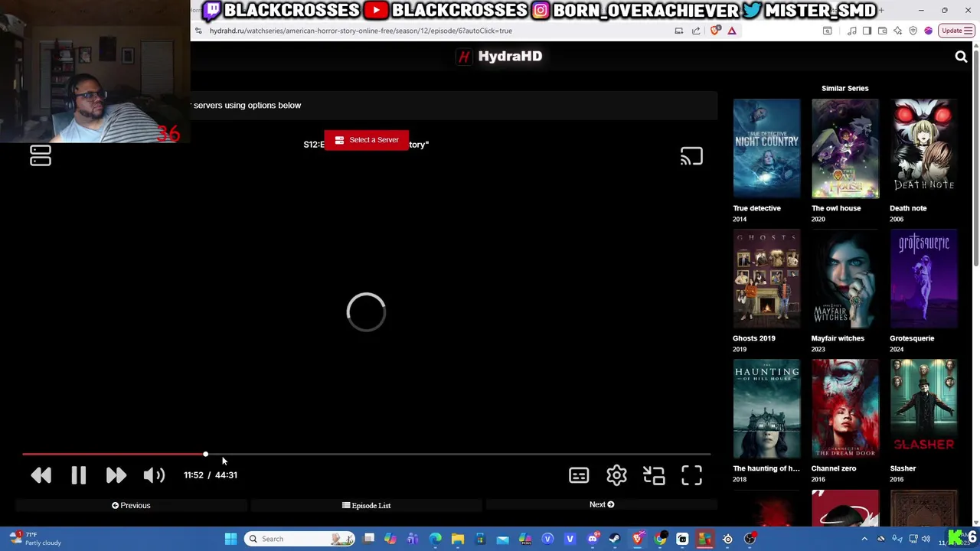
Task: Open the Windows Start menu
Action: point(230,539)
